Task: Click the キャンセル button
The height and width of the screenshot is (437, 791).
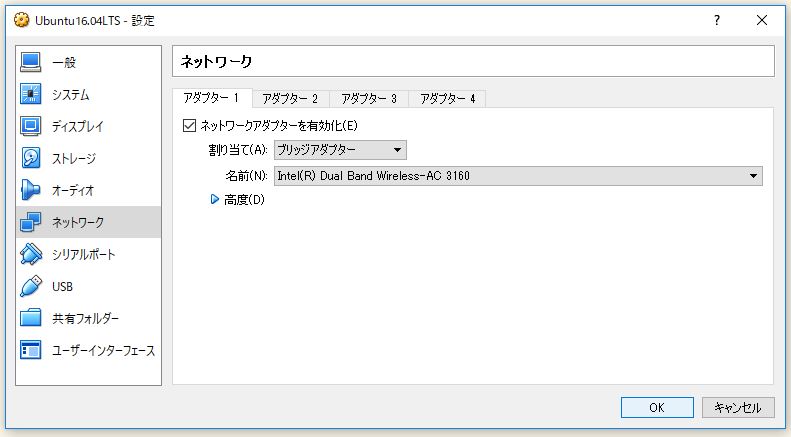Action: 738,408
